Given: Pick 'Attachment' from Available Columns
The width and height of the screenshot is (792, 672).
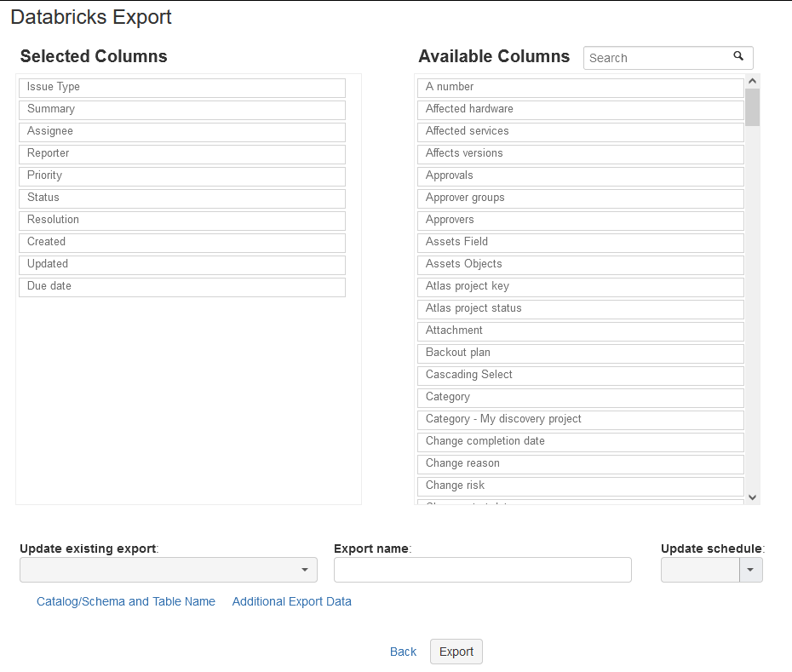Looking at the screenshot, I should (x=581, y=331).
